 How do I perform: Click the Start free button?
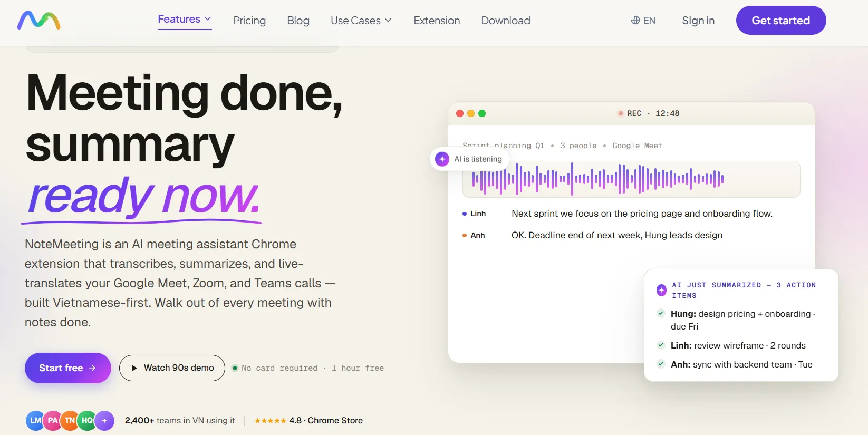(68, 368)
